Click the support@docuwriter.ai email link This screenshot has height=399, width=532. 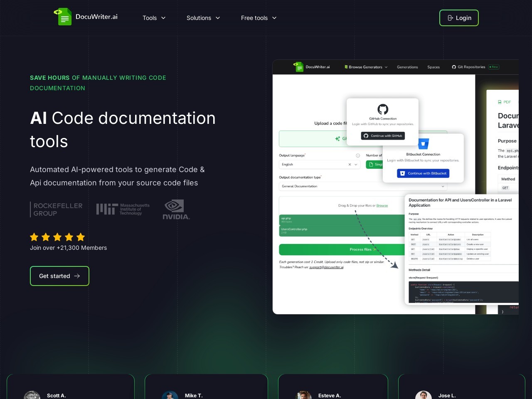point(326,267)
